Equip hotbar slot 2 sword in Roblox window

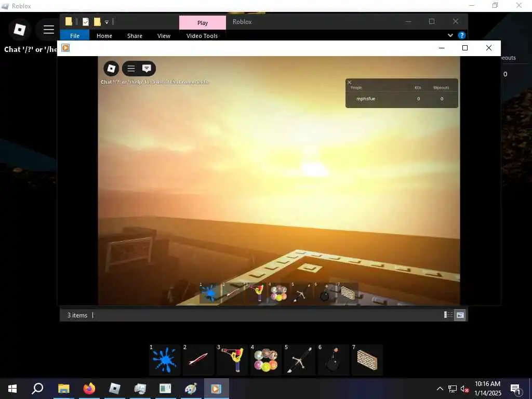[x=198, y=360]
